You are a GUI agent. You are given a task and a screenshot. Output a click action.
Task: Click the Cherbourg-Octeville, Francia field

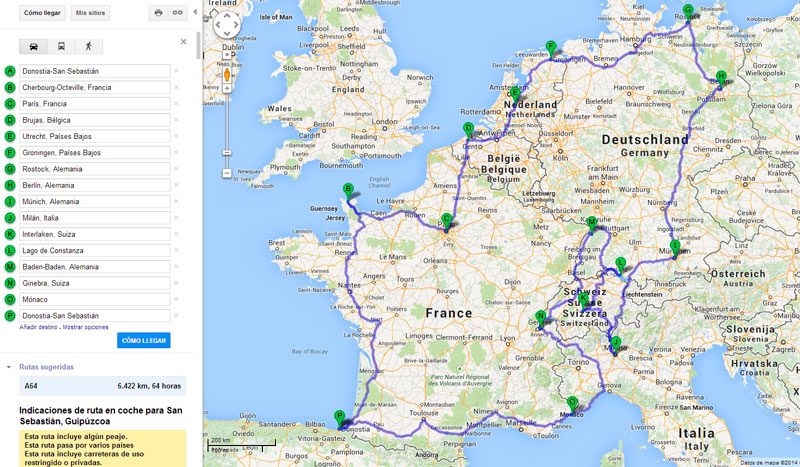click(x=95, y=87)
